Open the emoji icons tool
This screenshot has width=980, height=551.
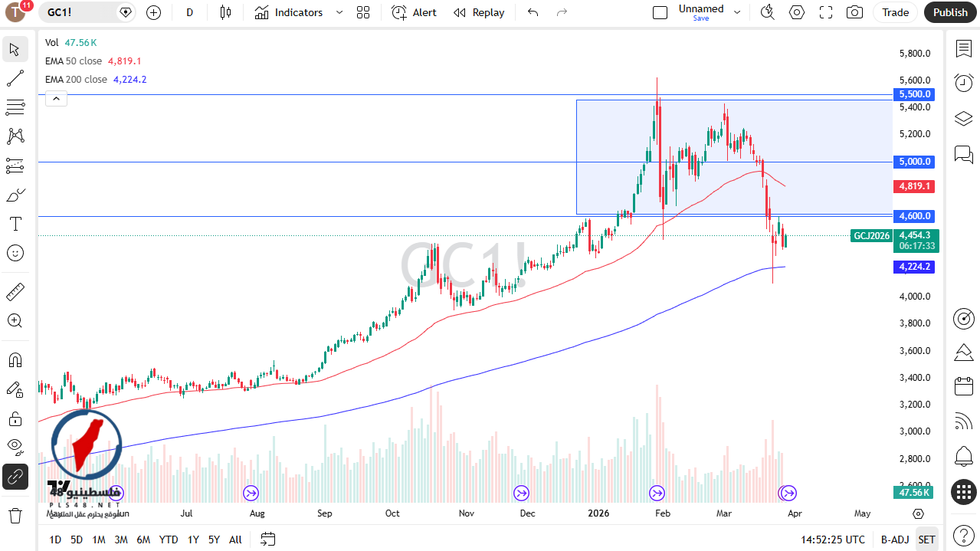point(15,253)
